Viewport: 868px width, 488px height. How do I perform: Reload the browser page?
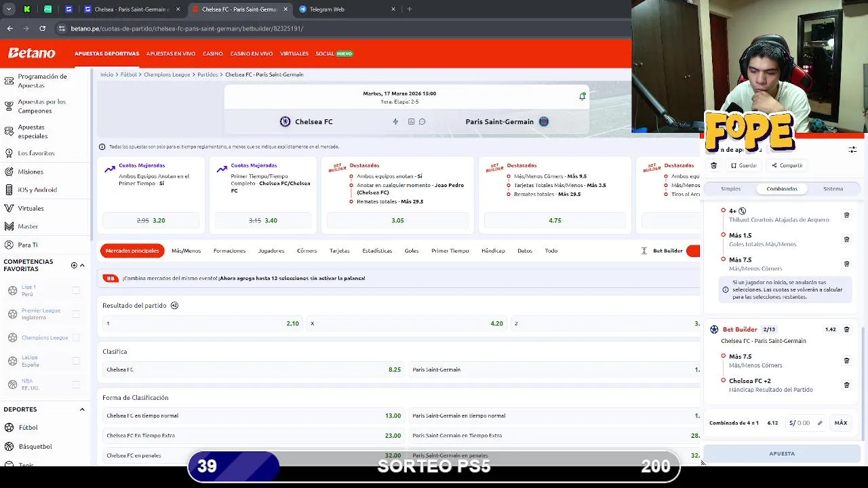[x=42, y=28]
